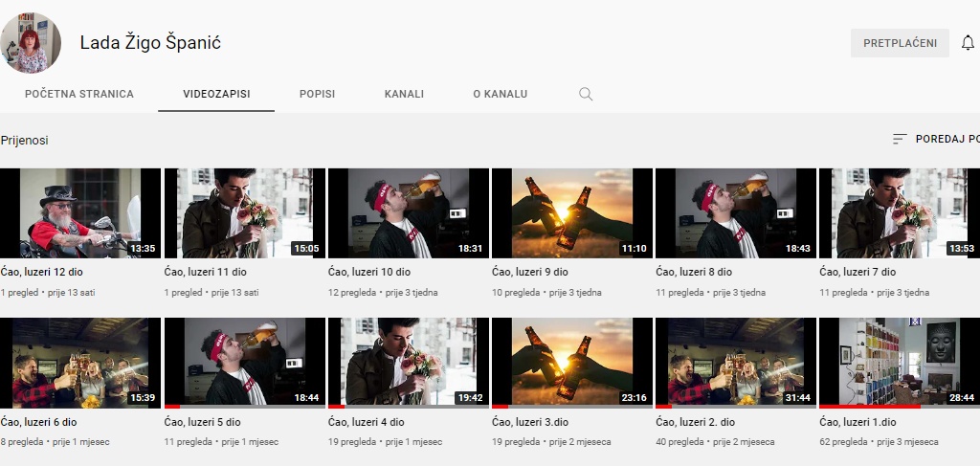Image resolution: width=980 pixels, height=466 pixels.
Task: Click Ćao, luzeri 6 dio thumbnail
Action: click(x=80, y=363)
